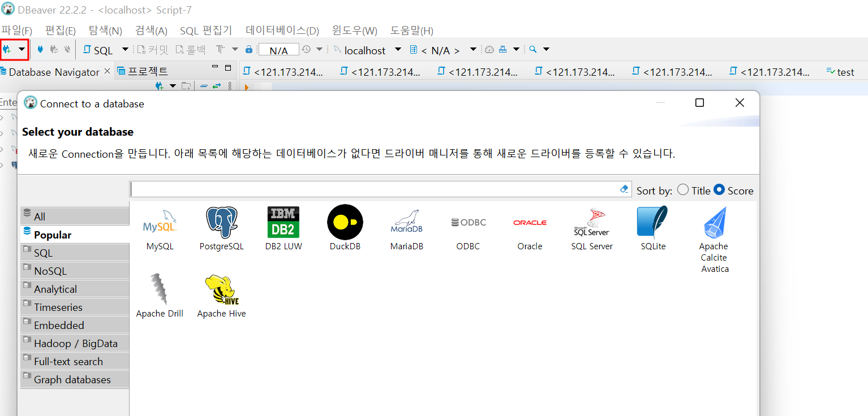Image resolution: width=868 pixels, height=416 pixels.
Task: Open the New Connection dropdown arrow
Action: point(22,50)
